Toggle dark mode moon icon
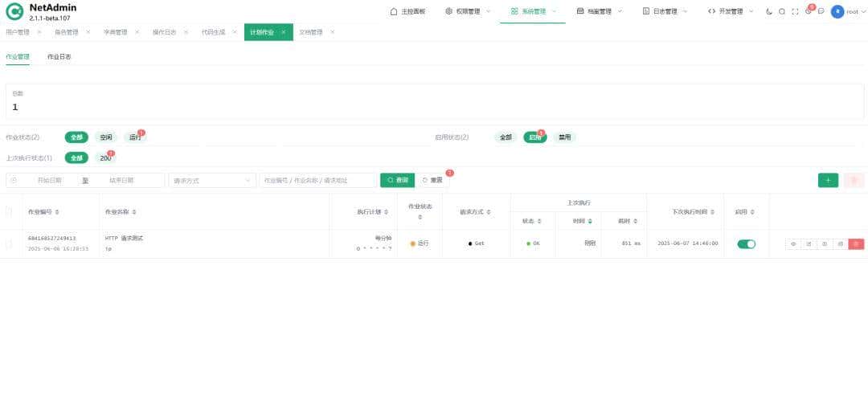The width and height of the screenshot is (868, 413). pyautogui.click(x=769, y=11)
